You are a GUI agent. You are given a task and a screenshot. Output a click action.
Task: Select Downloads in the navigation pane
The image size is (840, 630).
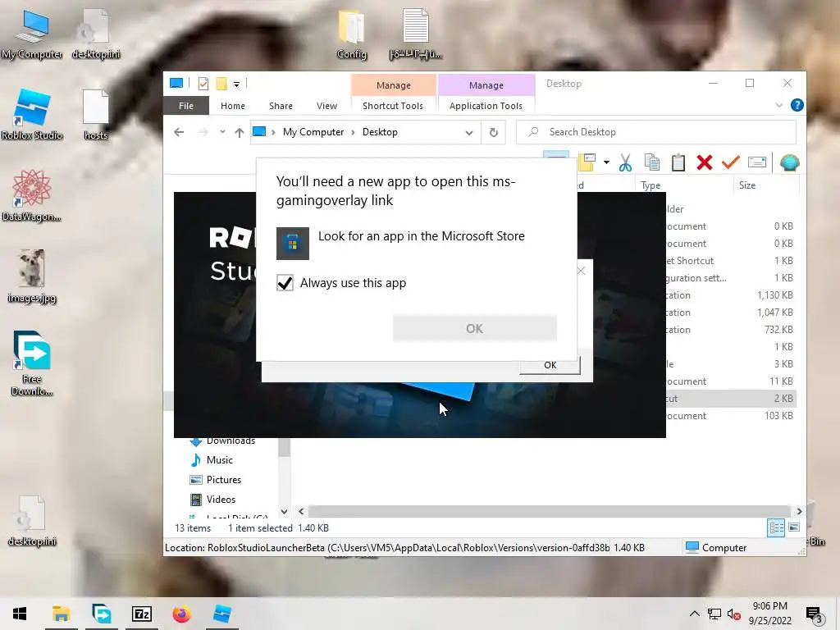coord(231,441)
